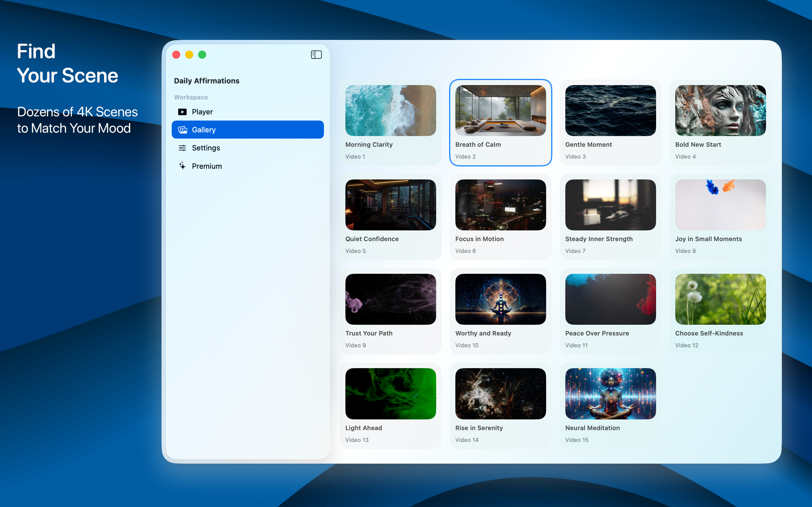The width and height of the screenshot is (812, 507).
Task: Click the green fullscreen window button
Action: [x=202, y=55]
